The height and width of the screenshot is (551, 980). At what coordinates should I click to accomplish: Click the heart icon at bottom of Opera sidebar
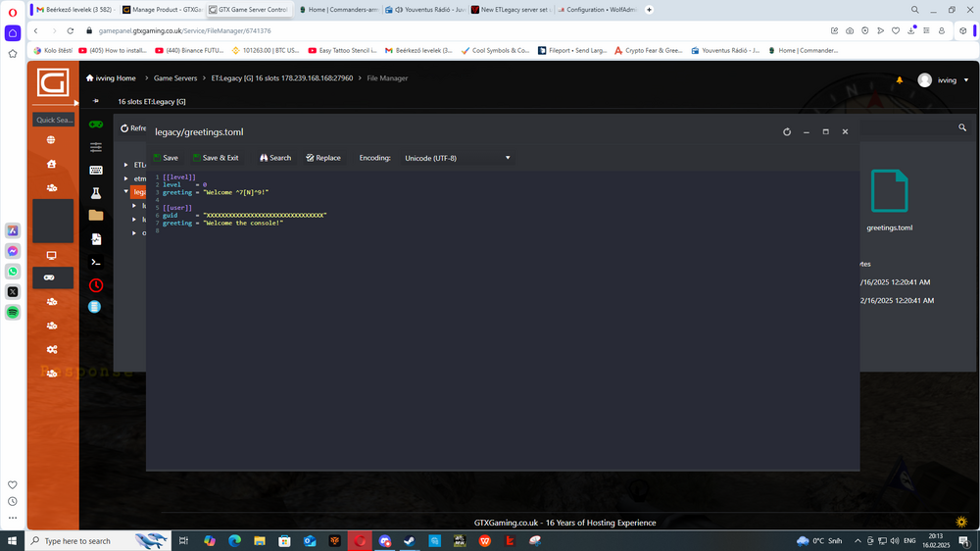[x=13, y=484]
